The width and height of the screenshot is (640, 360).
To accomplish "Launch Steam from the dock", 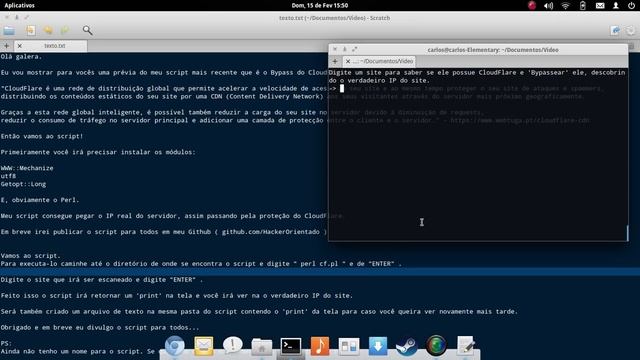I will [x=407, y=346].
